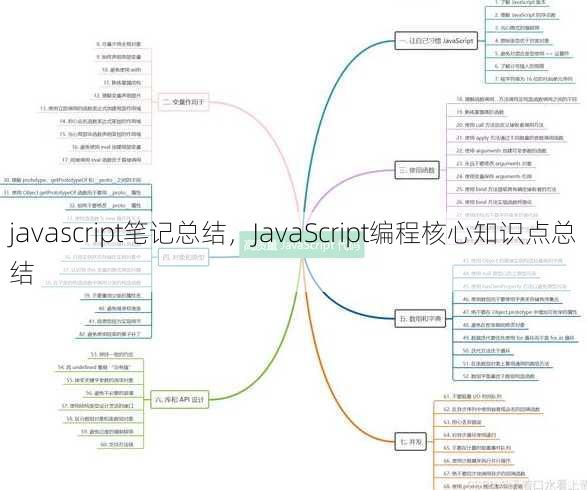This screenshot has width=587, height=490.
Task: Click item 47 mentioning Object.prototype
Action: point(520,312)
